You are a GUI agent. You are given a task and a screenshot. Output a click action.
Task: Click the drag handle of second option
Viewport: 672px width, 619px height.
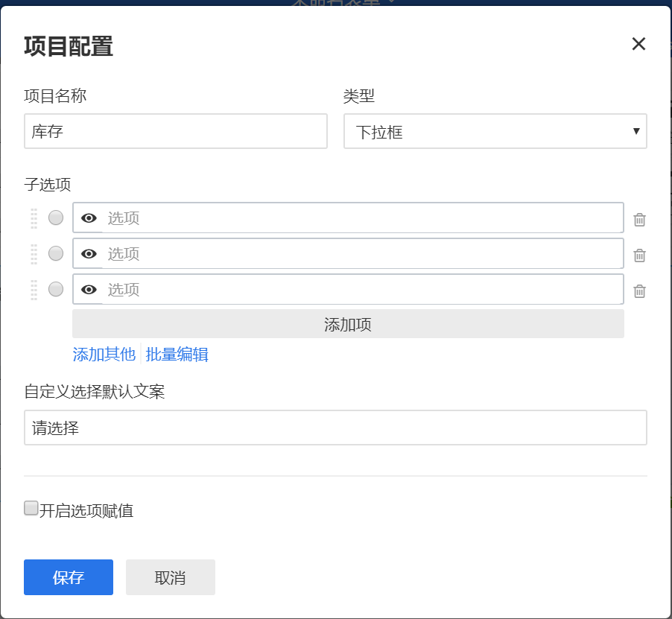(x=34, y=254)
